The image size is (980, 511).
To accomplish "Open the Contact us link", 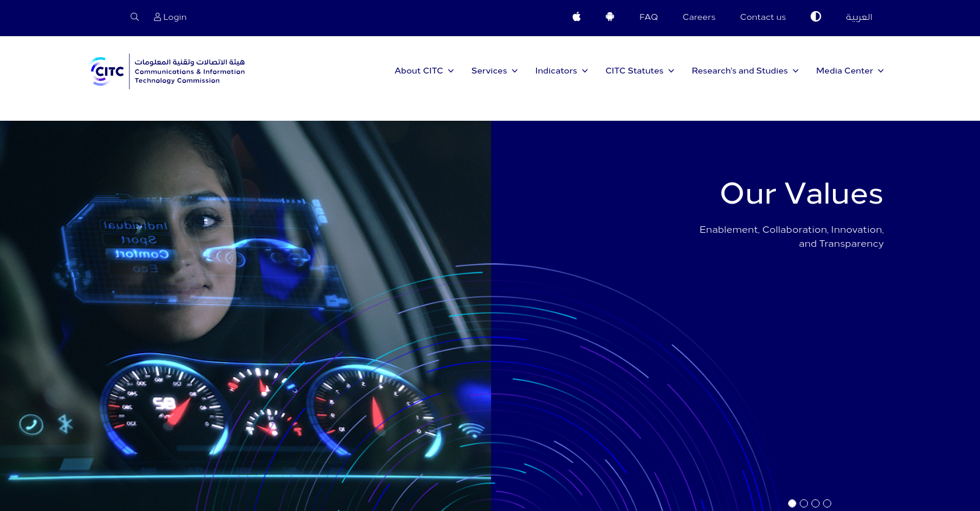I will [x=763, y=17].
